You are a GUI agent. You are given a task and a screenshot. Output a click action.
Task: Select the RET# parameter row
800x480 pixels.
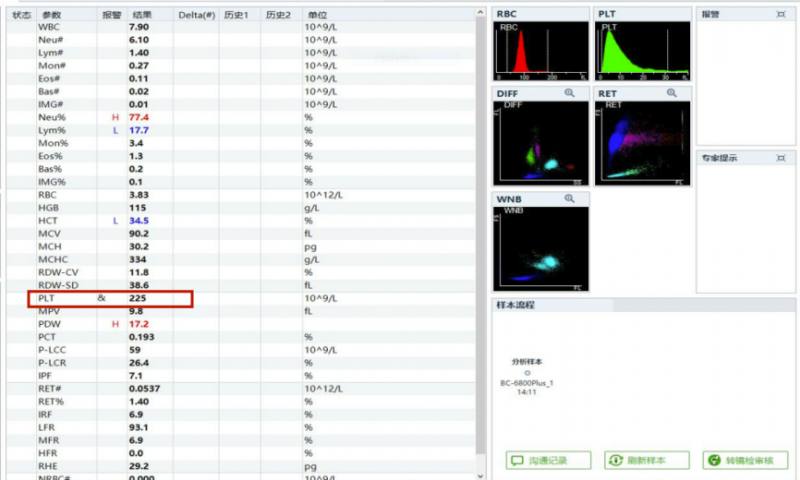pos(241,389)
